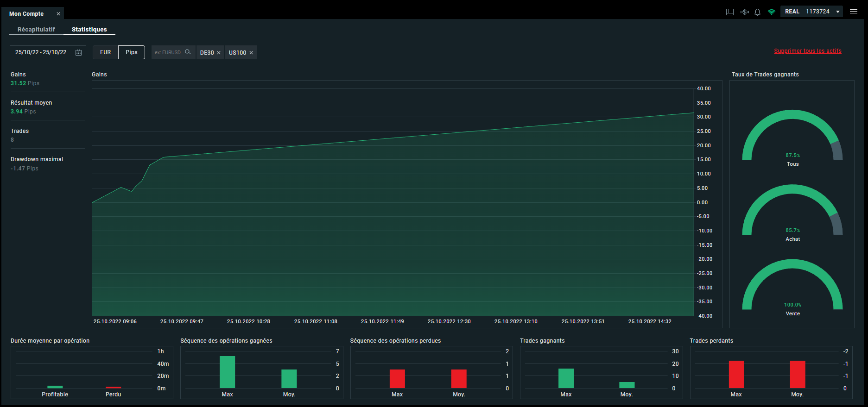Open the workspace layout icon
Viewport: 868px width, 407px height.
point(730,12)
